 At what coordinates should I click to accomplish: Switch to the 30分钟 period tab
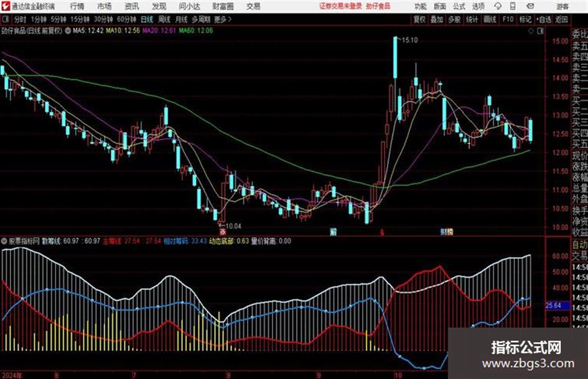coord(103,19)
